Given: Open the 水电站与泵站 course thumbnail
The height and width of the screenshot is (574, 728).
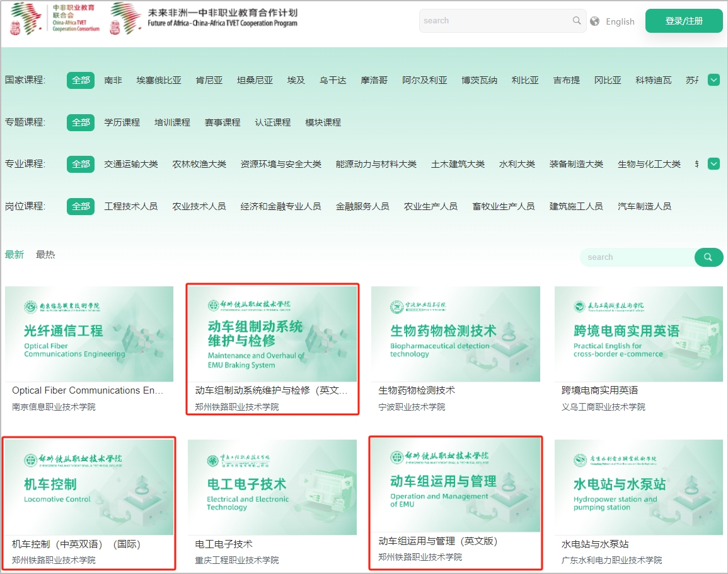Looking at the screenshot, I should (638, 487).
